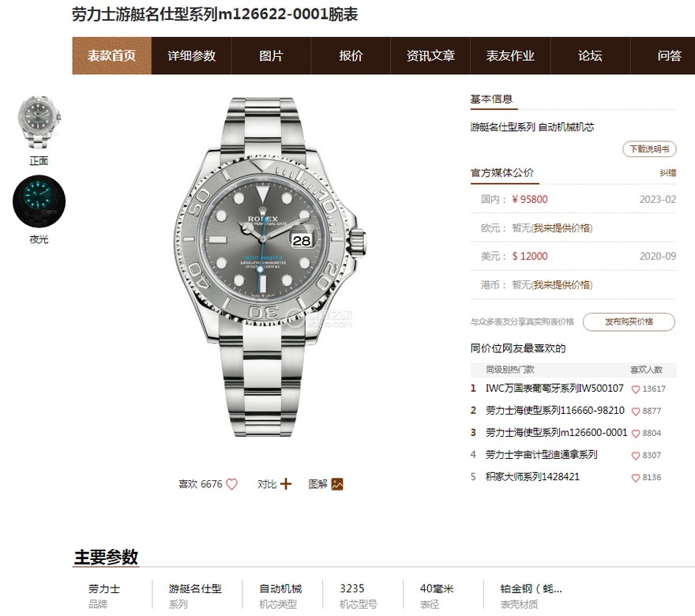Click the 纠错 link

tap(668, 173)
